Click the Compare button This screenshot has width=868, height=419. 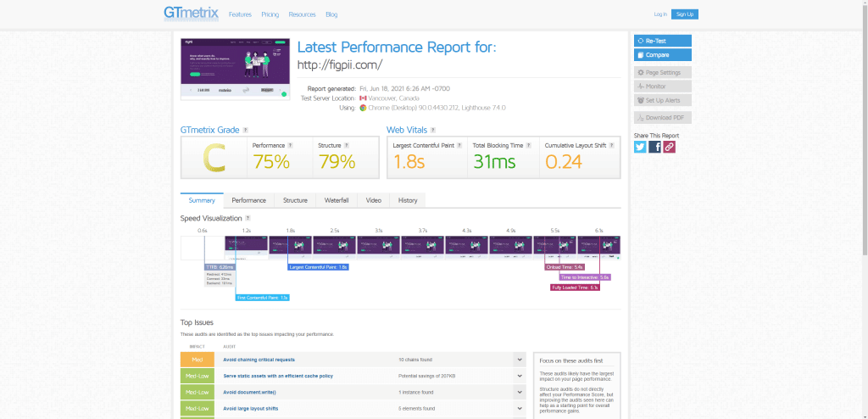(663, 55)
